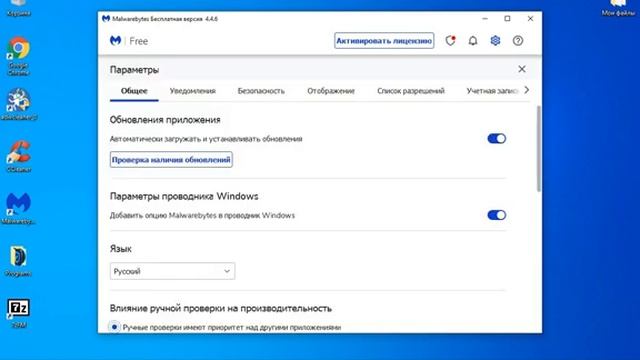Open the Язык language dropdown
Image resolution: width=640 pixels, height=360 pixels.
(x=172, y=271)
